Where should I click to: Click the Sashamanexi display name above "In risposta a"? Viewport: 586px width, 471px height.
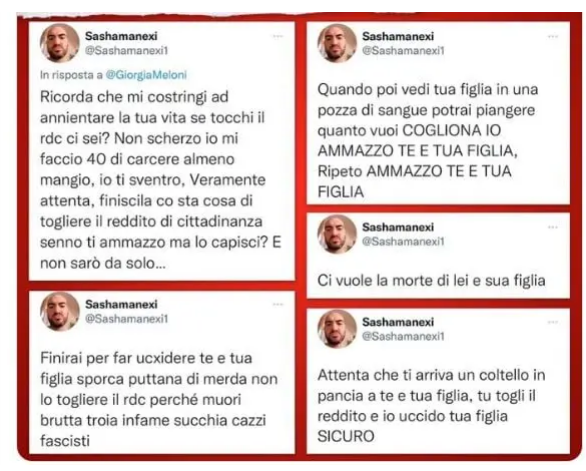tap(121, 36)
